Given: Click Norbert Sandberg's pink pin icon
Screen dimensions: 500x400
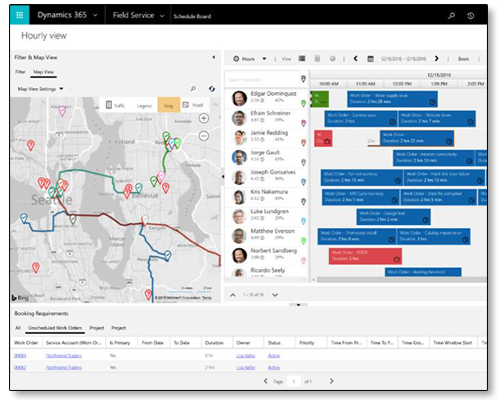Looking at the screenshot, I should [303, 260].
